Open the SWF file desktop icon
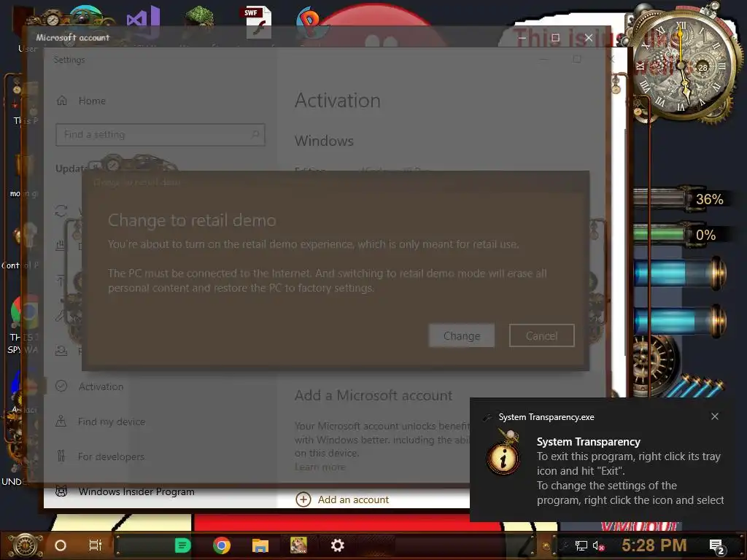This screenshot has height=560, width=747. (258, 22)
